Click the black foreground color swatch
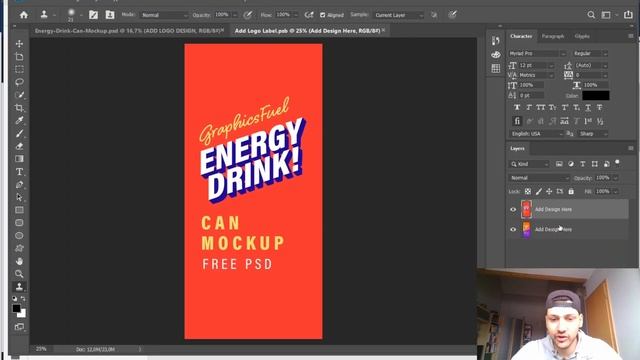640x360 pixels. (x=16, y=308)
